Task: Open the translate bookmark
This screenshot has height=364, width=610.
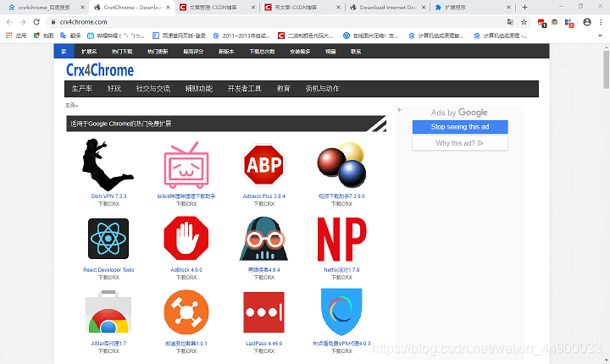Action: [70, 36]
